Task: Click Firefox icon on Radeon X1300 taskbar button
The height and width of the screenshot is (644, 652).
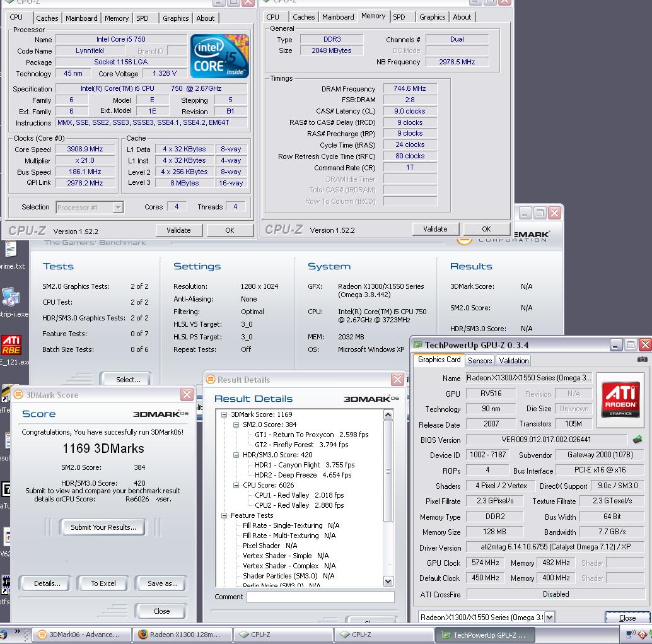Action: point(143,634)
